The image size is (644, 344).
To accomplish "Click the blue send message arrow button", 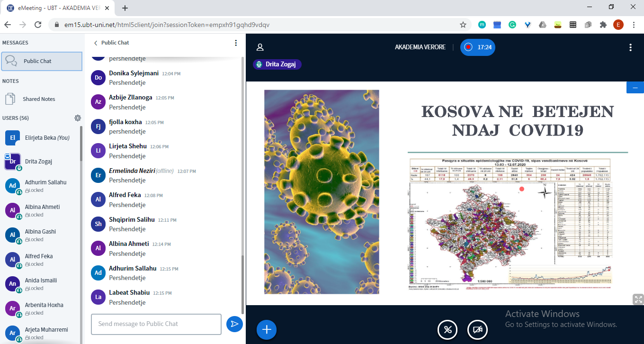I will click(x=234, y=324).
